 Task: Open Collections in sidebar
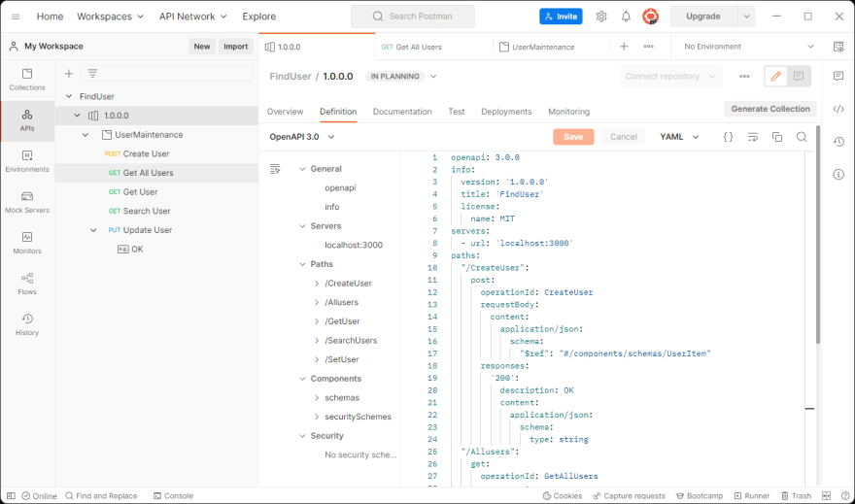[x=27, y=80]
